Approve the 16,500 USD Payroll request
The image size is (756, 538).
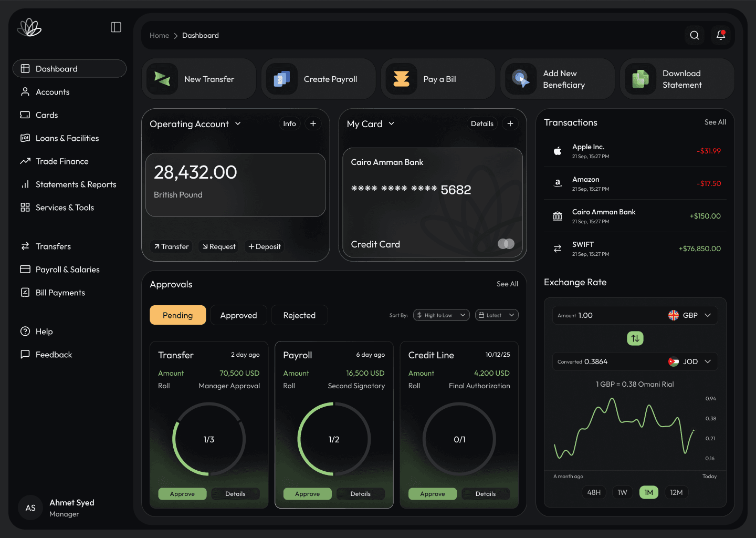click(x=307, y=493)
